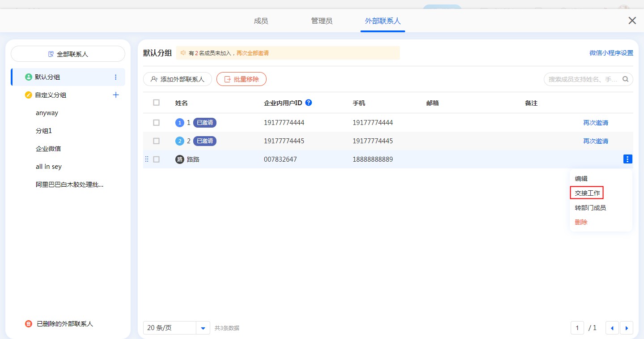Click the drag handle on 路路 row
Image resolution: width=644 pixels, height=339 pixels.
(147, 159)
